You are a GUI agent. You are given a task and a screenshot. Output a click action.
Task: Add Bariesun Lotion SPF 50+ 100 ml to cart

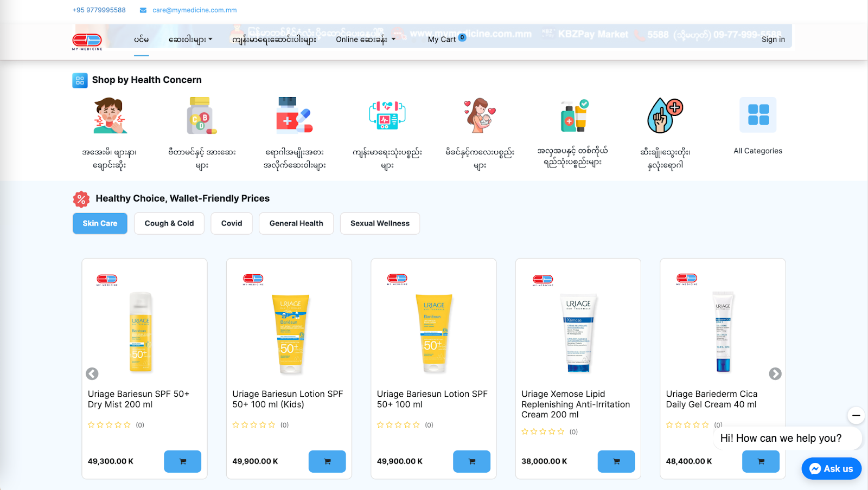[x=472, y=461]
